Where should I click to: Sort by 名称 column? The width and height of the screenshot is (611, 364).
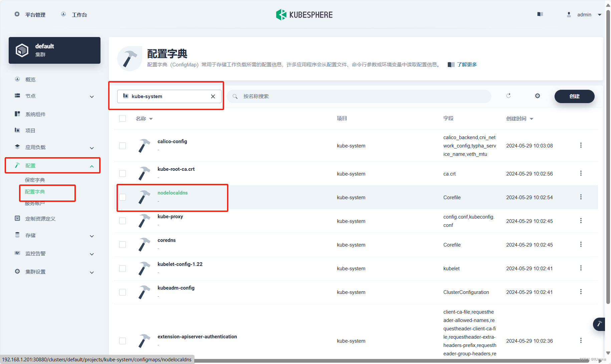click(144, 118)
